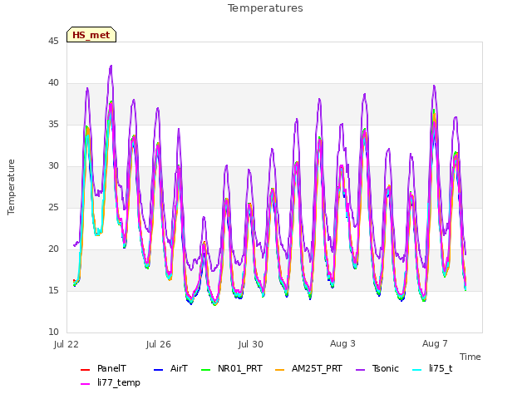The width and height of the screenshot is (532, 399).
Task: Click the Time x-axis label
Action: (x=470, y=357)
